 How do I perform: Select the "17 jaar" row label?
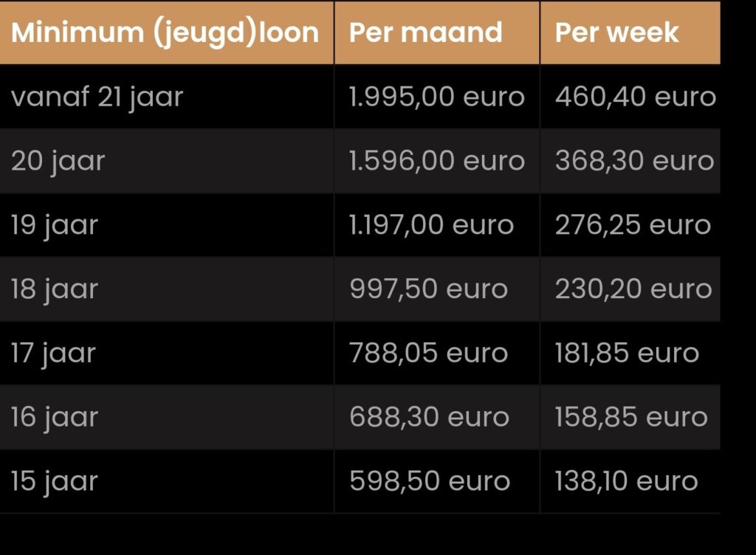coord(53,353)
